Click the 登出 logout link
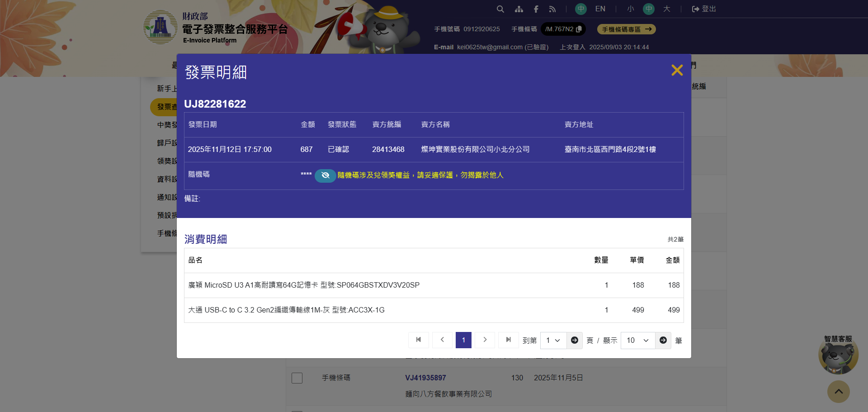Image resolution: width=868 pixels, height=412 pixels. (x=704, y=9)
